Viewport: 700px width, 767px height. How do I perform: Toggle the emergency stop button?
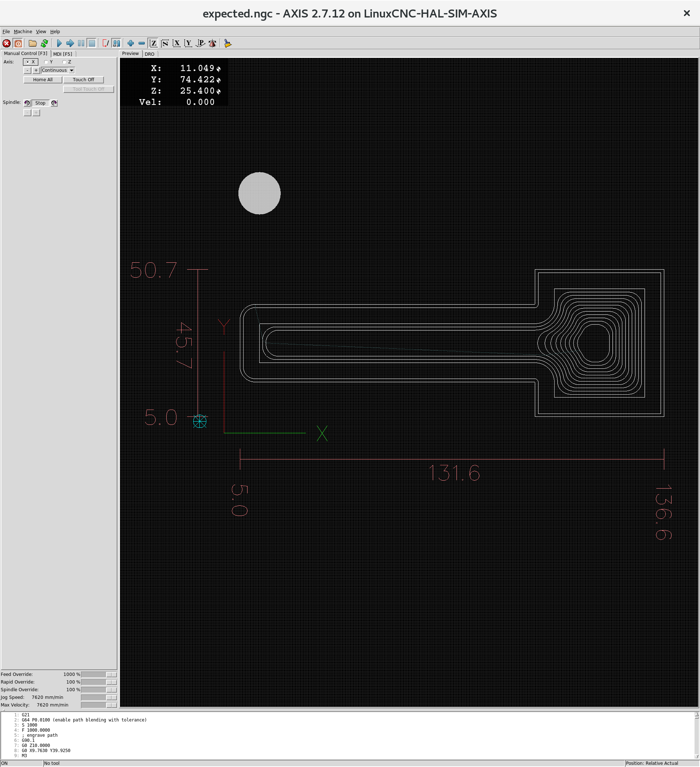tap(7, 43)
